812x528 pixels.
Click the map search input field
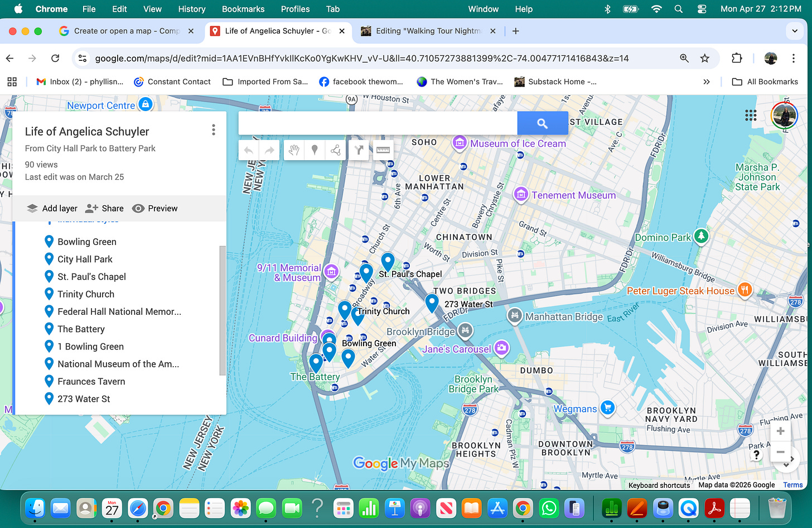378,123
